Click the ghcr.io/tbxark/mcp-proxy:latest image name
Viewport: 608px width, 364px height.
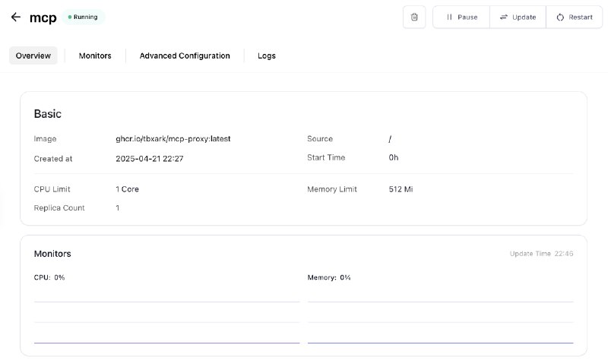173,139
